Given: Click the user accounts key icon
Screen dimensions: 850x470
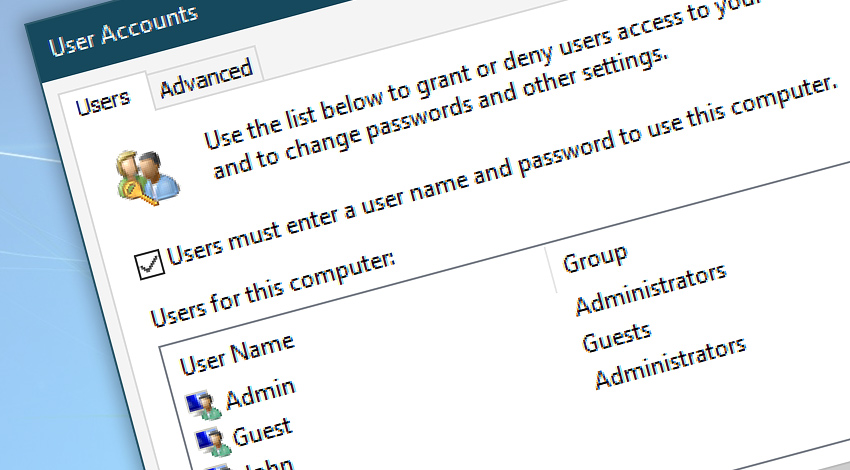Looking at the screenshot, I should [x=147, y=178].
